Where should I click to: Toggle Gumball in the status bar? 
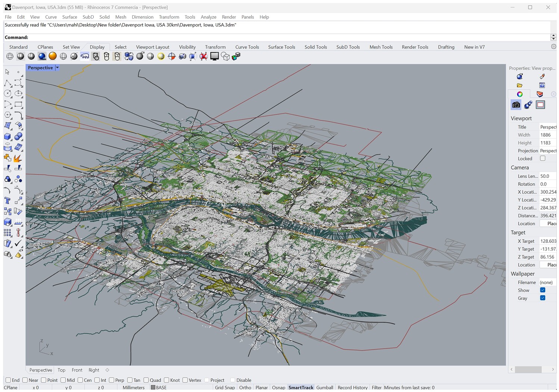pos(324,388)
